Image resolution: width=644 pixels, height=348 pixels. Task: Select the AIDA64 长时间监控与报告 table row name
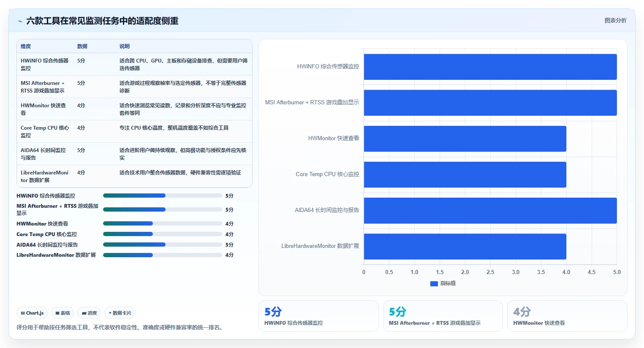point(43,154)
